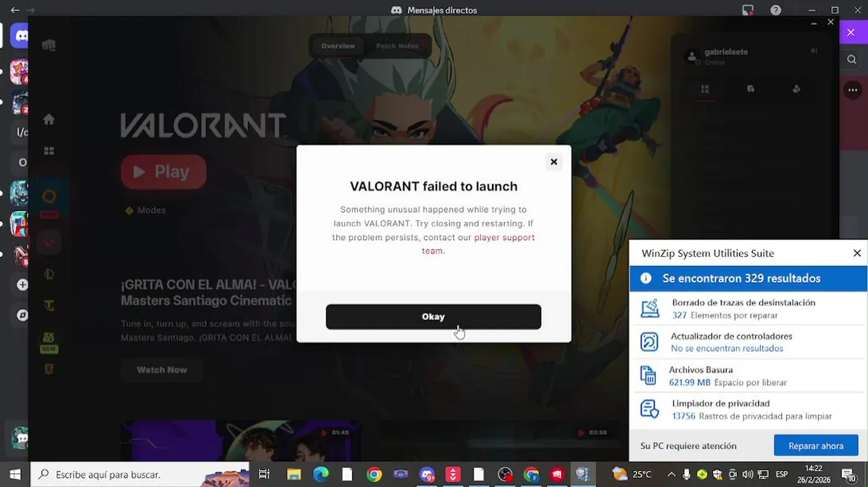Switch to the Overview tab
Viewport: 868px width, 487px height.
(x=338, y=46)
